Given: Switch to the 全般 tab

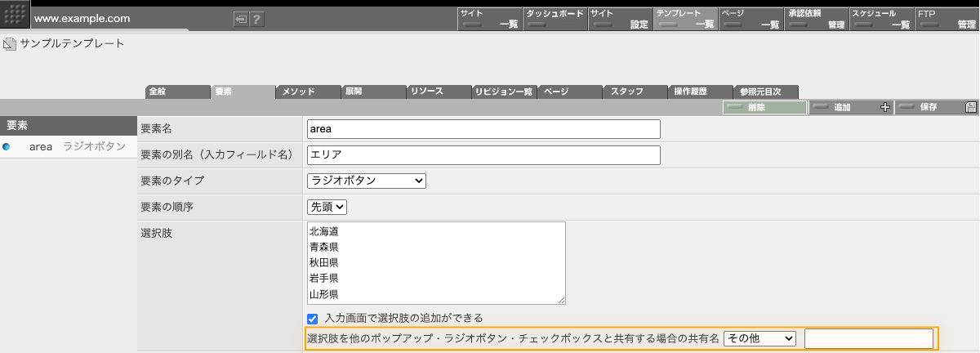Looking at the screenshot, I should point(177,92).
